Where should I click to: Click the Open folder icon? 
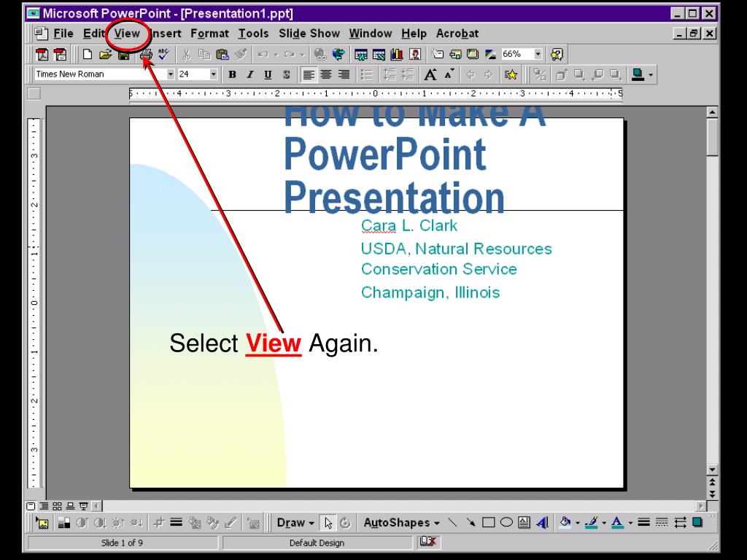point(105,54)
